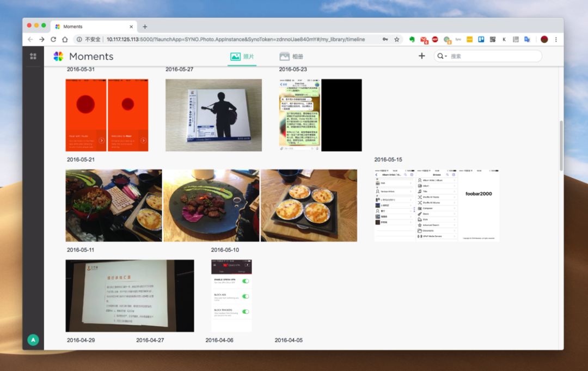Go forward with the browser forward arrow

pos(41,39)
